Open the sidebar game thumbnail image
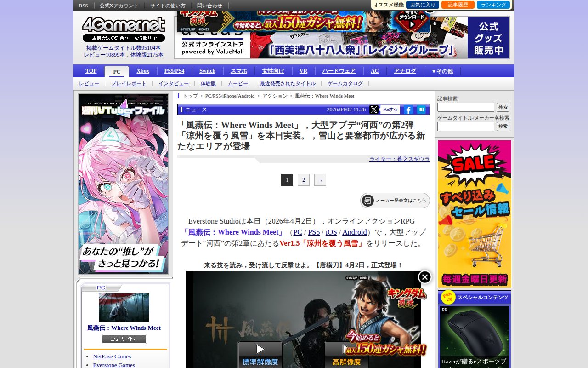 (124, 308)
